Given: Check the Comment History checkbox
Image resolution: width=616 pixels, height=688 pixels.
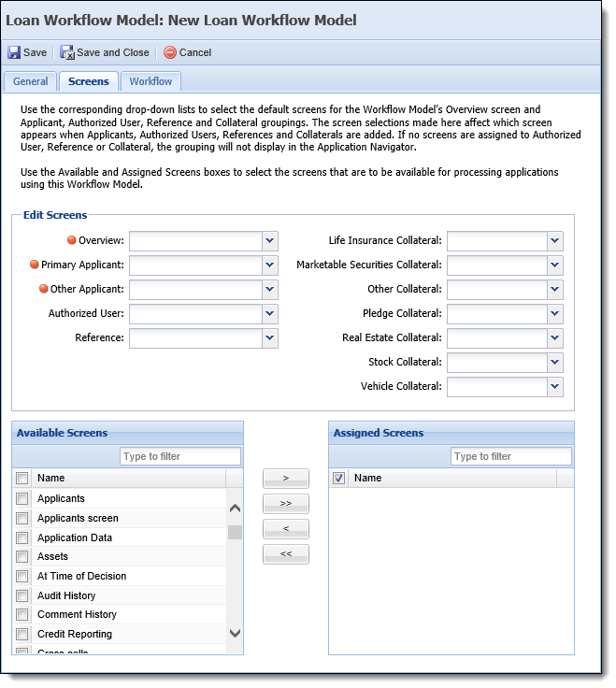Looking at the screenshot, I should tap(21, 615).
